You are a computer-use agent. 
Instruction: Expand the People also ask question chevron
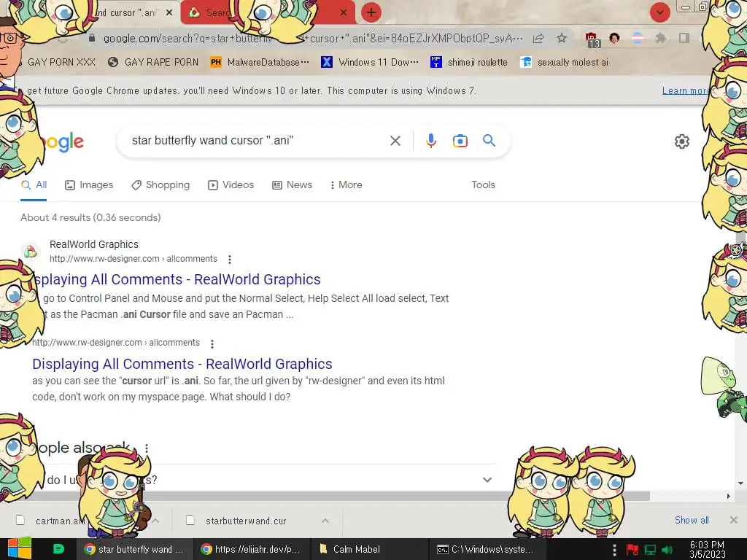pyautogui.click(x=487, y=480)
